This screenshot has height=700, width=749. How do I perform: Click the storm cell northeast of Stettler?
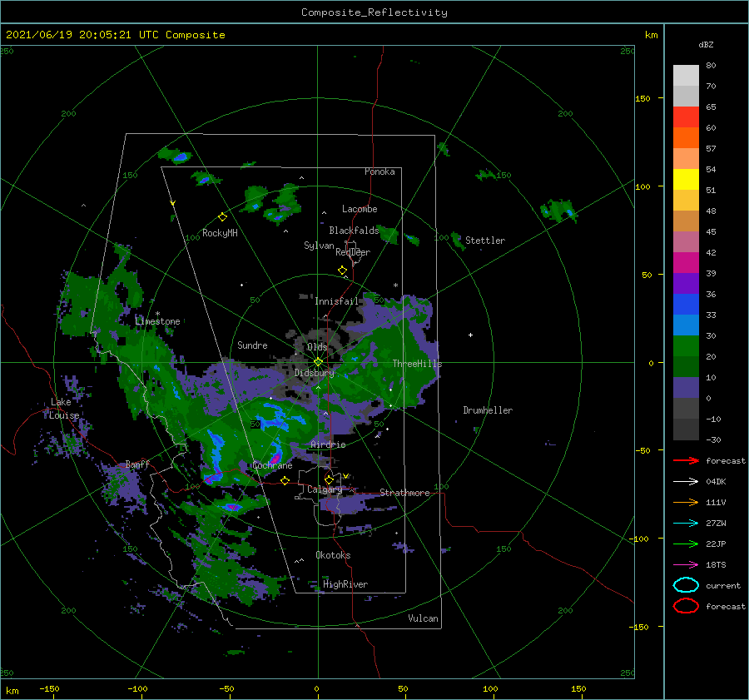(x=559, y=211)
